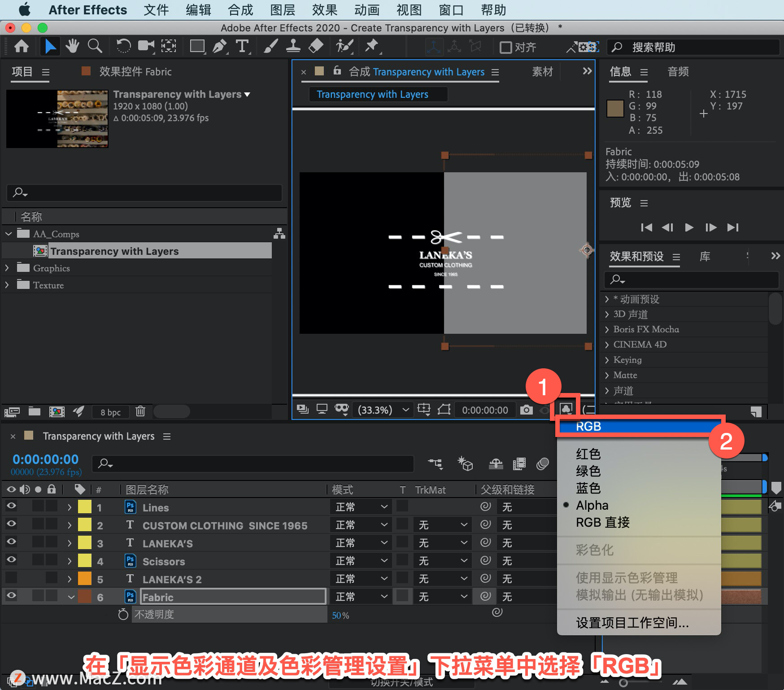Select the Unified Camera tool
The height and width of the screenshot is (690, 784).
tap(146, 46)
